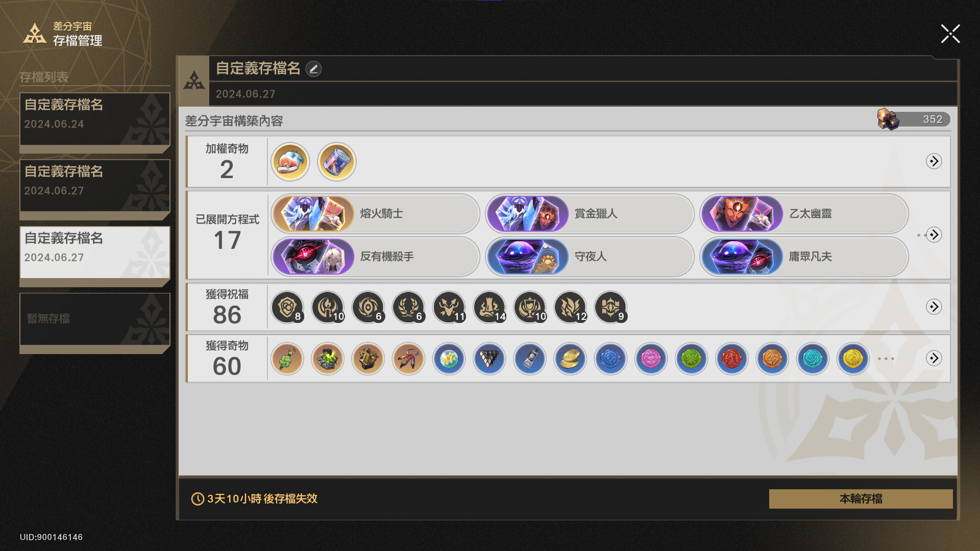Click the shield blessing icon with count 8
Image resolution: width=980 pixels, height=551 pixels.
[x=287, y=308]
